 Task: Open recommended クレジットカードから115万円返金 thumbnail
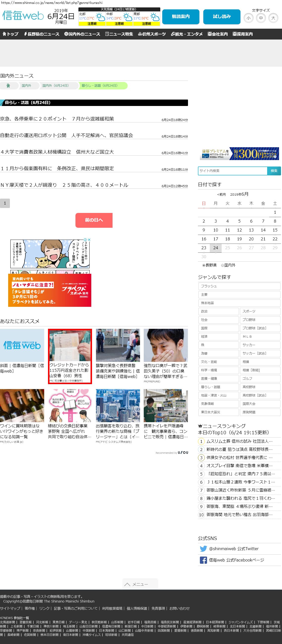pyautogui.click(x=70, y=346)
